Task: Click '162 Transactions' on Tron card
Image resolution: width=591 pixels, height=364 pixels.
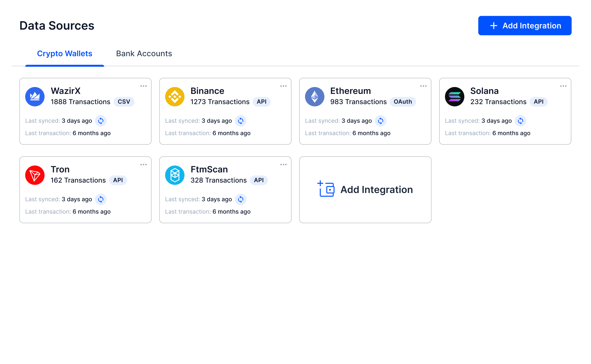Action: 78,180
